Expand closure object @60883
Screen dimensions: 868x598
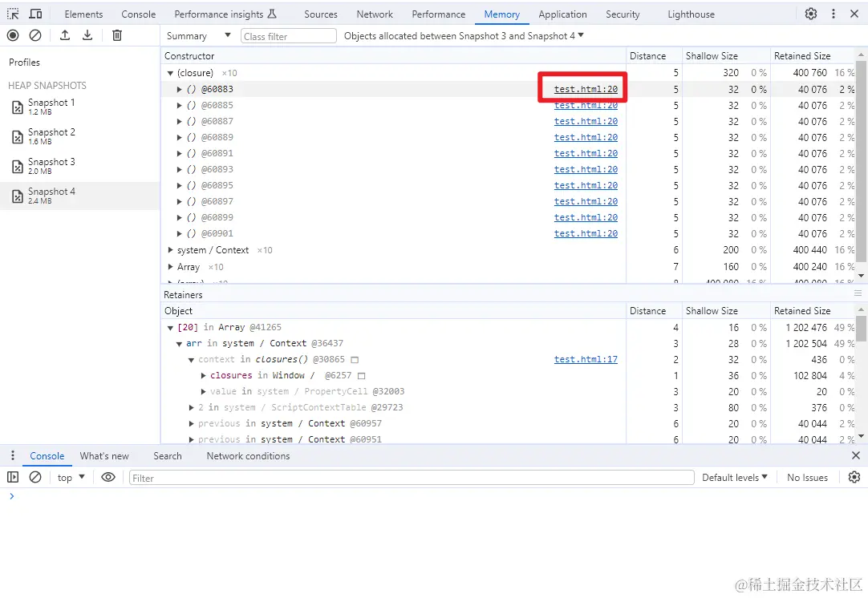(180, 89)
